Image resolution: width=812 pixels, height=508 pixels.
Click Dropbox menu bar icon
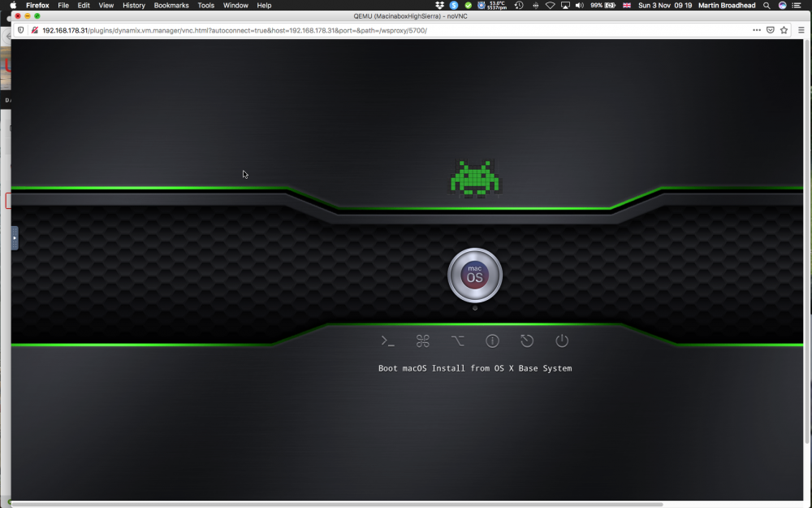click(x=439, y=5)
